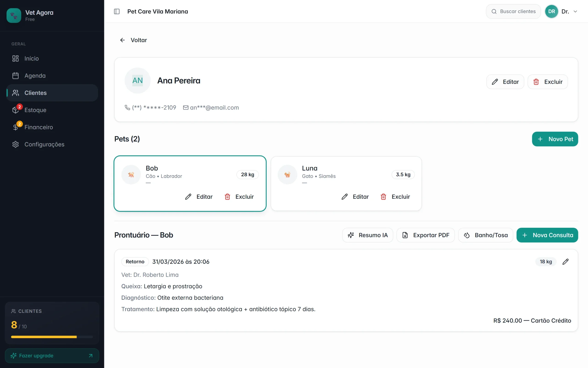The width and height of the screenshot is (588, 368).
Task: Click the back arrow next to Voltar
Action: [122, 40]
